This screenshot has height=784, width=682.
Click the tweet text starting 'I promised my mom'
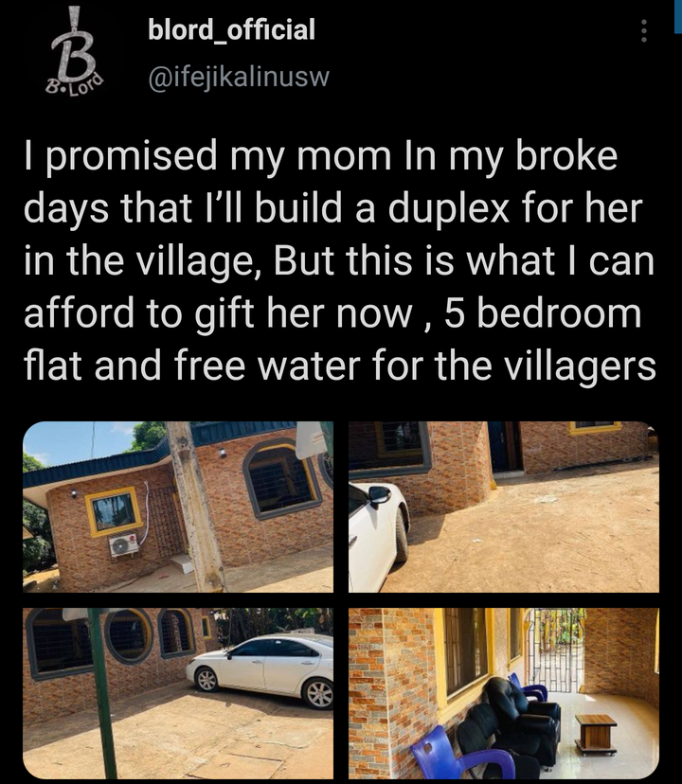tap(340, 260)
